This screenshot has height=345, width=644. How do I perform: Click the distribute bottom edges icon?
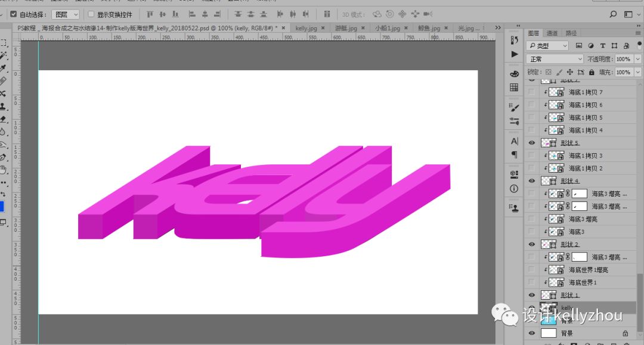pos(264,14)
